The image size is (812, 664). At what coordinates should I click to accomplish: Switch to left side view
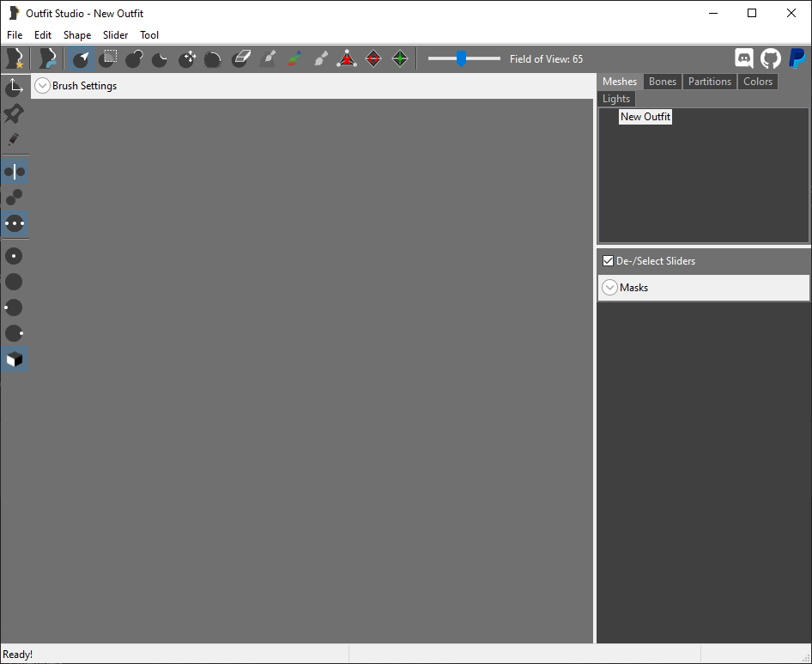14,308
